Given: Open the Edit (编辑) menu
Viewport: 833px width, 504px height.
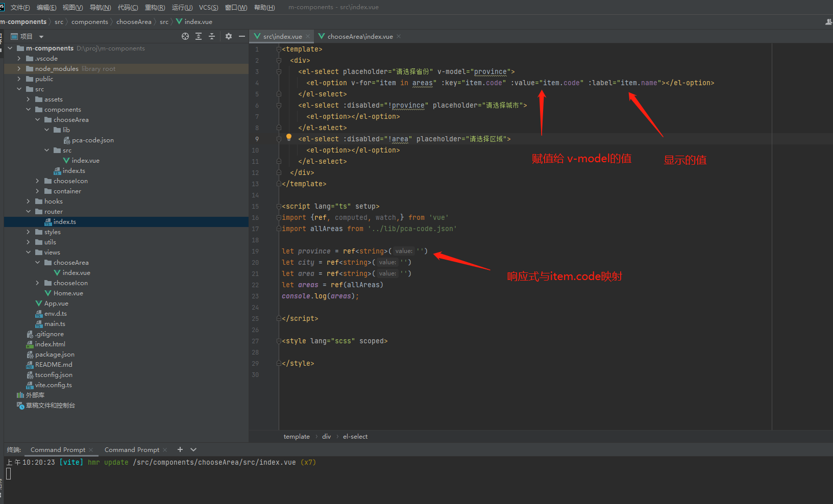Looking at the screenshot, I should (46, 7).
